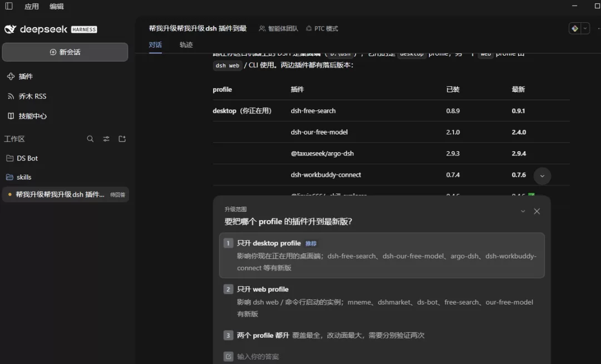
Task: Close the 升级范围 question panel
Action: (537, 211)
